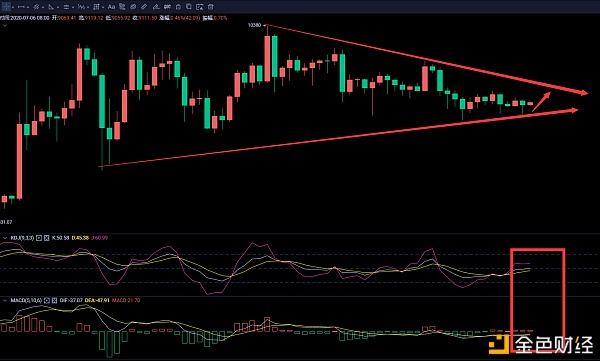The width and height of the screenshot is (600, 361).
Task: Click the MACD(5,10,6) indicator label
Action: (26, 301)
